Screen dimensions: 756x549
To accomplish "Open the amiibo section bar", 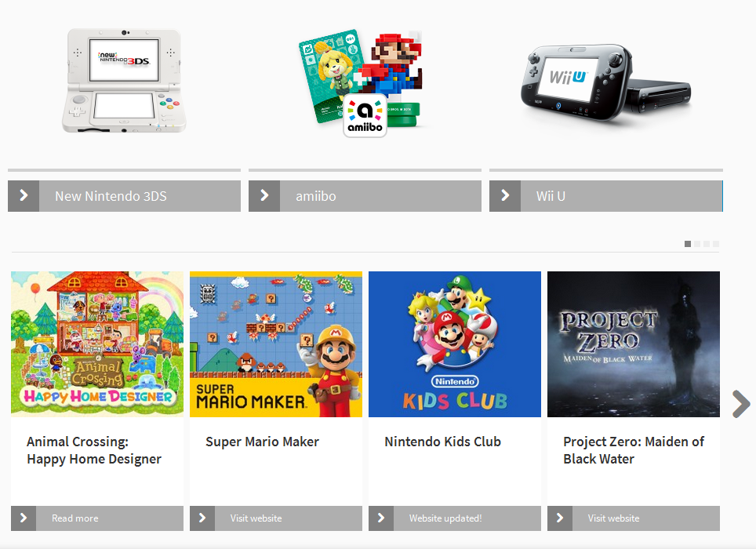I will 365,196.
